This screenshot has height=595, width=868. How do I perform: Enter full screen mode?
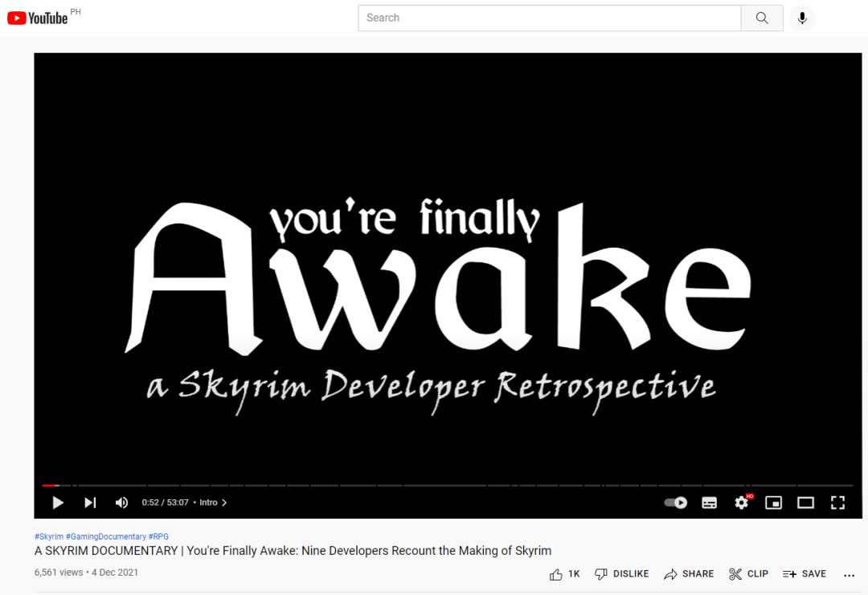point(837,503)
